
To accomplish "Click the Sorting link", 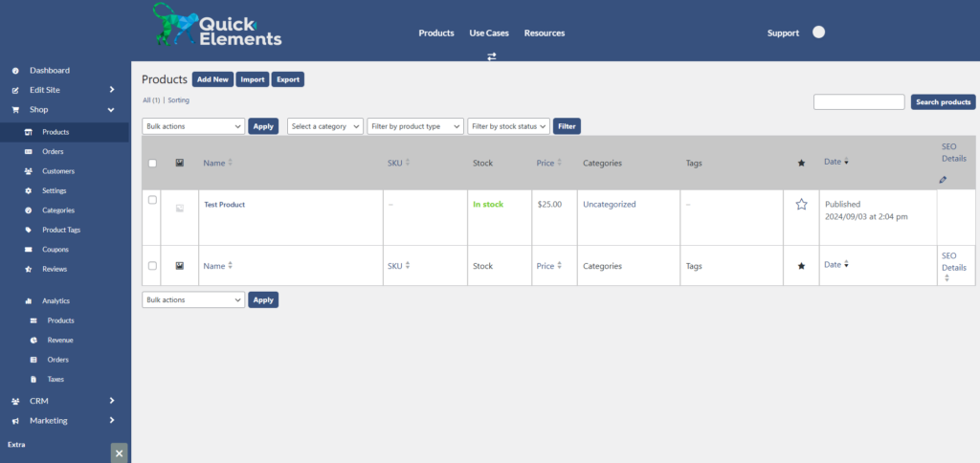I will pyautogui.click(x=179, y=100).
